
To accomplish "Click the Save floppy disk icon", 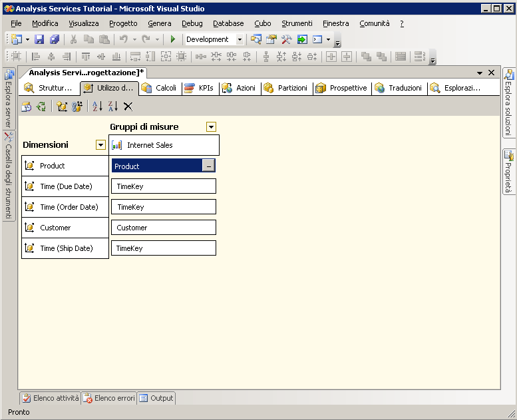I will pyautogui.click(x=39, y=39).
